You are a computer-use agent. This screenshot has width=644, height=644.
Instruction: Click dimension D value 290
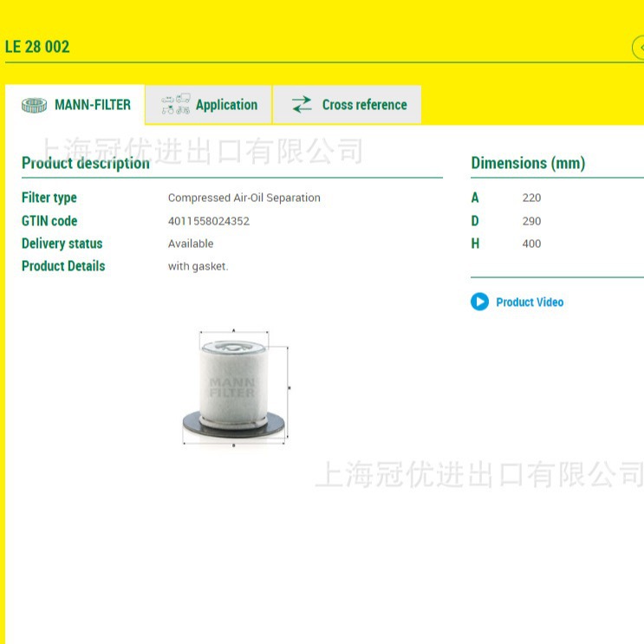click(531, 221)
